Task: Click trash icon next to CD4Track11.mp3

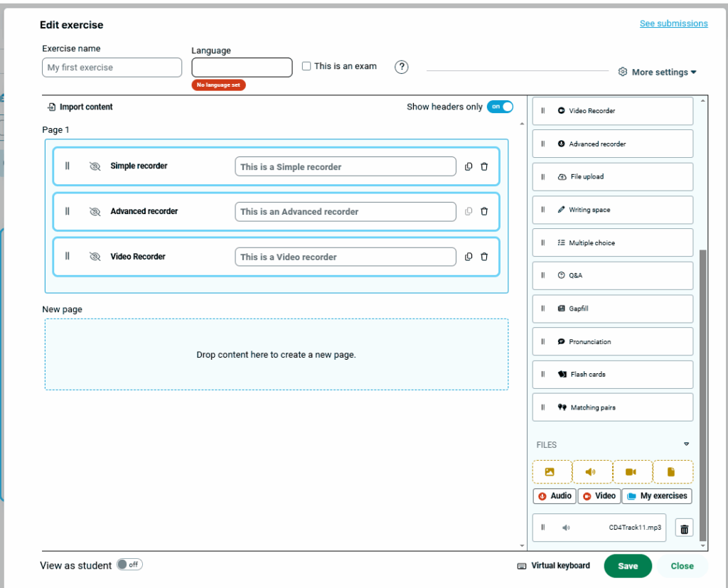Action: (x=684, y=528)
